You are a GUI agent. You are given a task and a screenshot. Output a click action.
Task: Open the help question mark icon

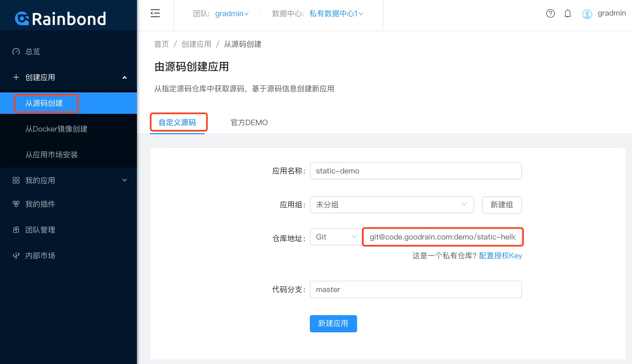coord(550,13)
